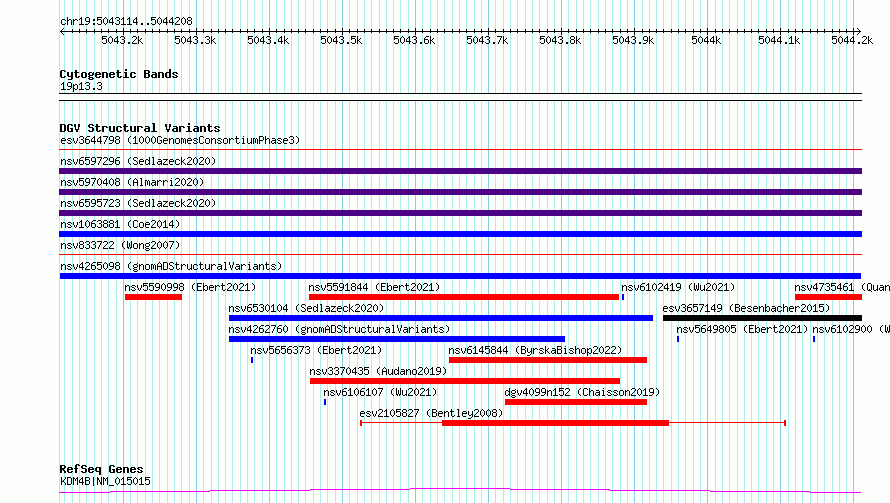Screen dimensions: 890x503
Task: Click the 5044k ruler tick label
Action: coord(706,40)
